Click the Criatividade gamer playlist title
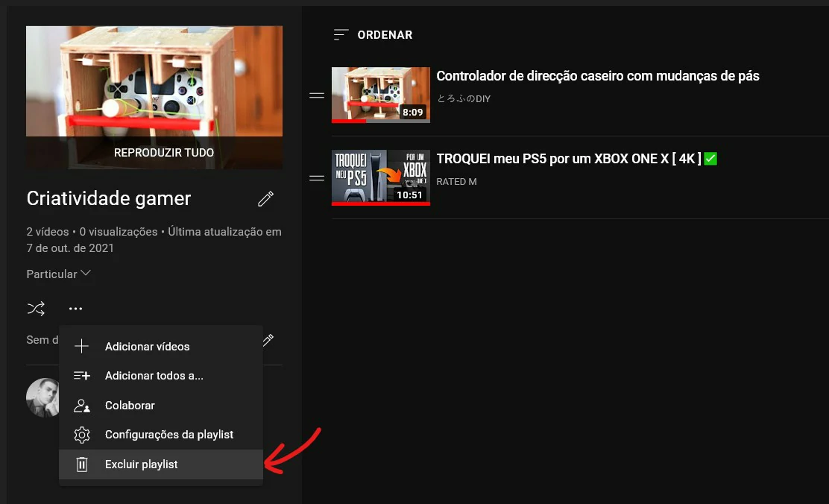829x504 pixels. click(108, 199)
